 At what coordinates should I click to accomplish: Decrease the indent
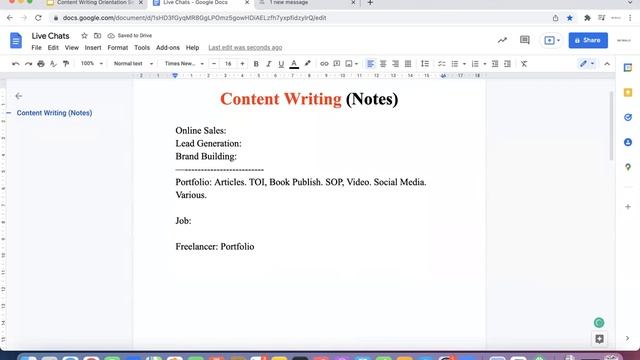pyautogui.click(x=495, y=64)
